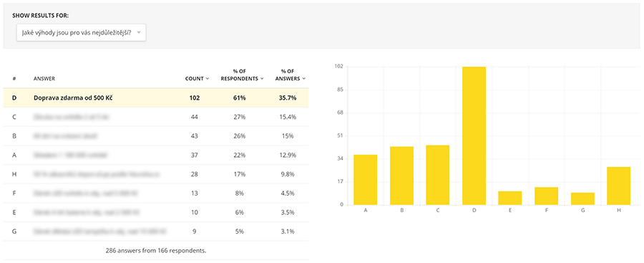The width and height of the screenshot is (644, 263).
Task: Open the 'Show results for' question dropdown
Action: [82, 32]
